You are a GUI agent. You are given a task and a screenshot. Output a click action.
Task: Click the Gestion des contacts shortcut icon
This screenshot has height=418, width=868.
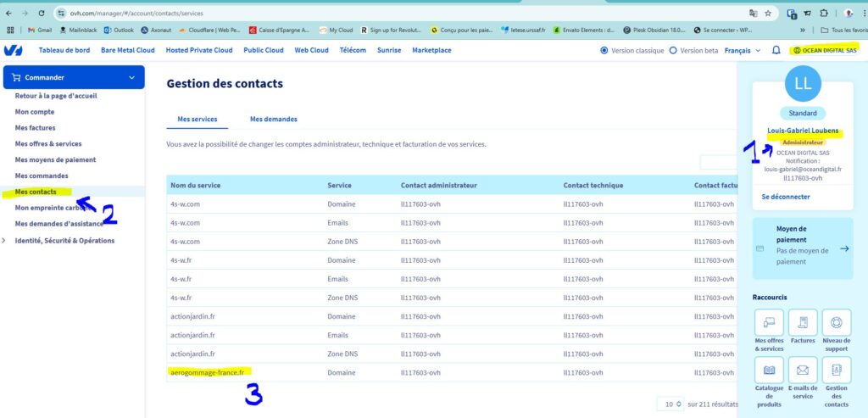(x=836, y=370)
